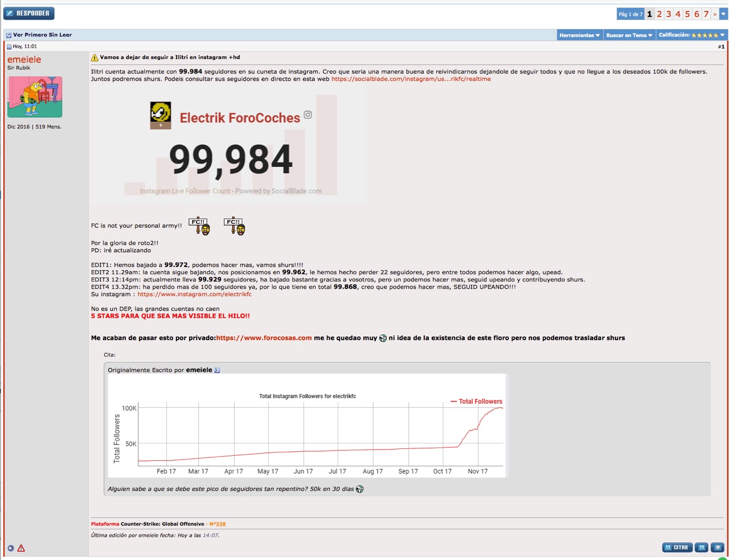
Task: Click the quick reply down-arrow icon button
Action: tap(718, 547)
